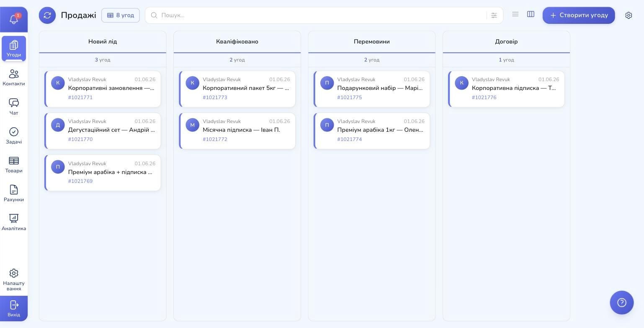Open Дегустаційний сет — Андрій deal title

pos(111,130)
